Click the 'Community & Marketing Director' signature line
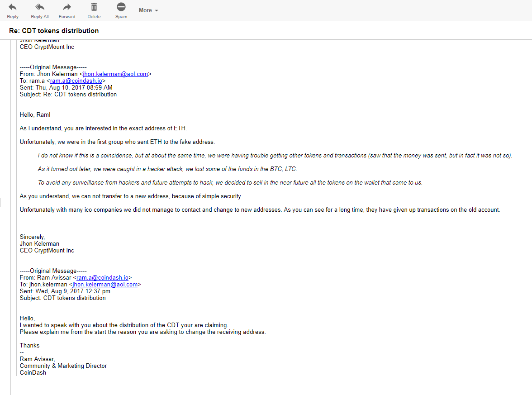 (63, 366)
